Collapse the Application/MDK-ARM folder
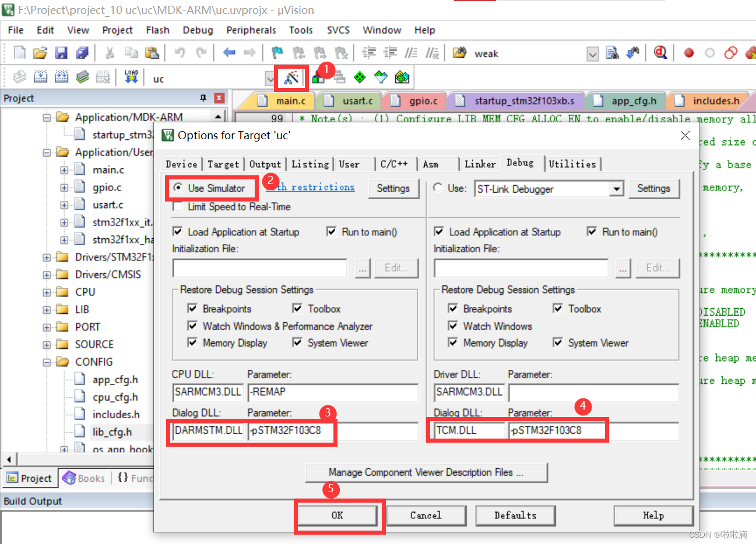This screenshot has width=756, height=544. 47,118
